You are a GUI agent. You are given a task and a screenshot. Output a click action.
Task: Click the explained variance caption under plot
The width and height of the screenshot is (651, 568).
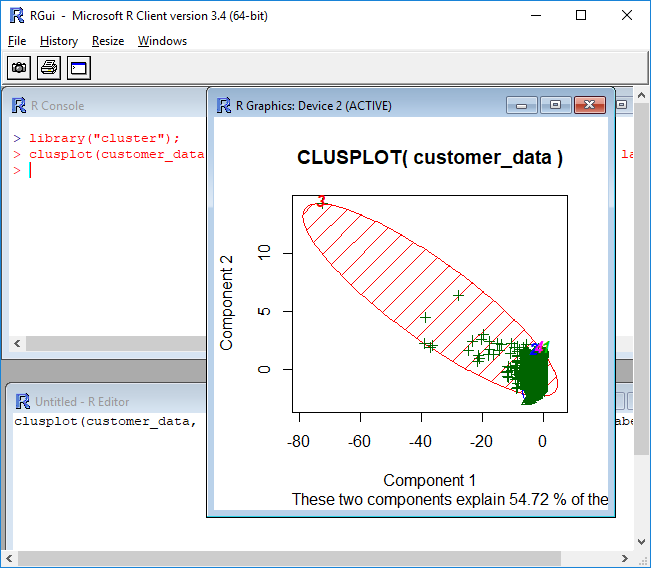point(450,499)
